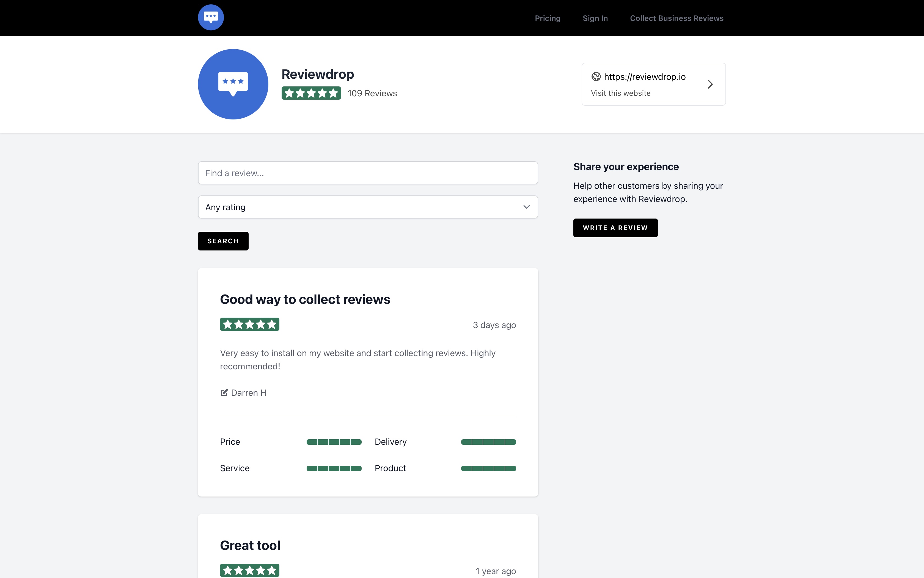Click the header five-star rating badge
Screen dimensions: 924x578
[311, 93]
